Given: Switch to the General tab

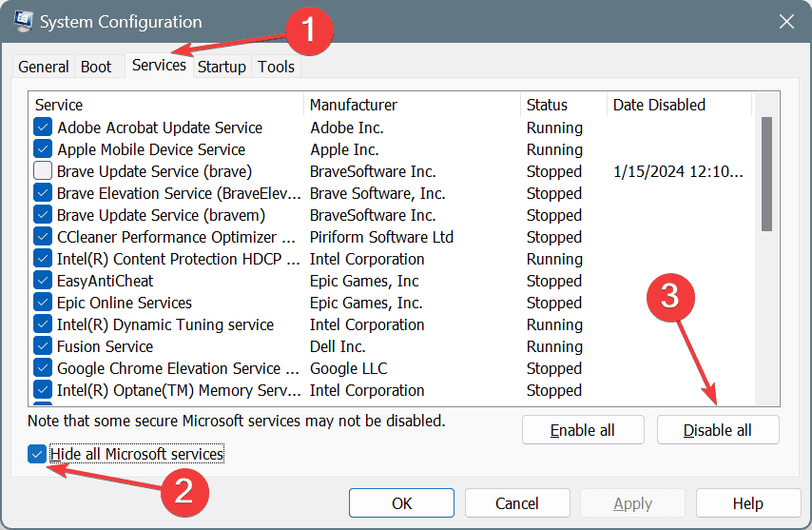Looking at the screenshot, I should [x=44, y=67].
